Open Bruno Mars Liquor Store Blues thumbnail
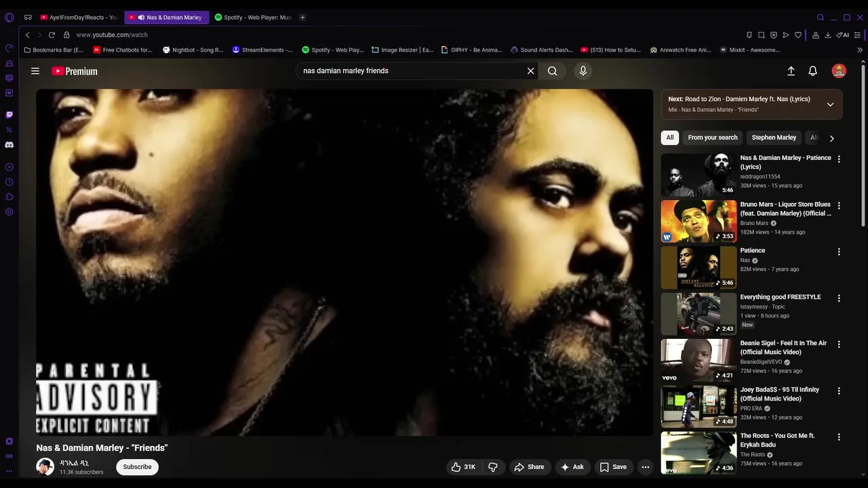The height and width of the screenshot is (488, 868). point(698,221)
